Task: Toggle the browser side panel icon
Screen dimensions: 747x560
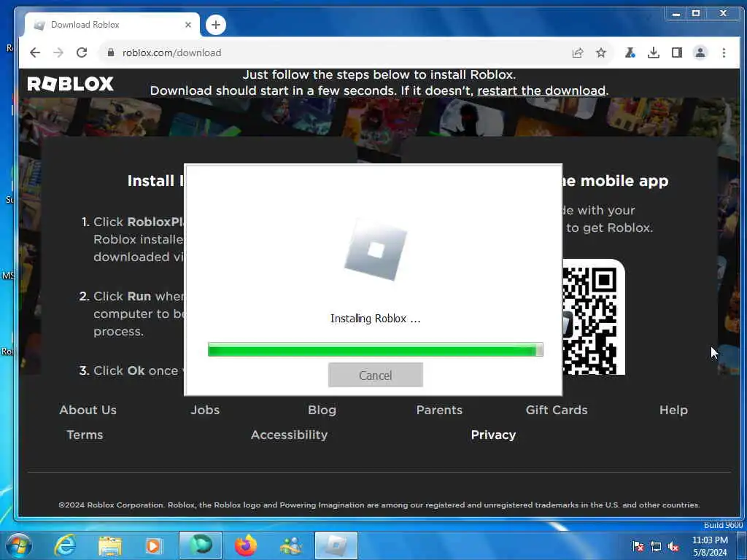Action: coord(676,52)
